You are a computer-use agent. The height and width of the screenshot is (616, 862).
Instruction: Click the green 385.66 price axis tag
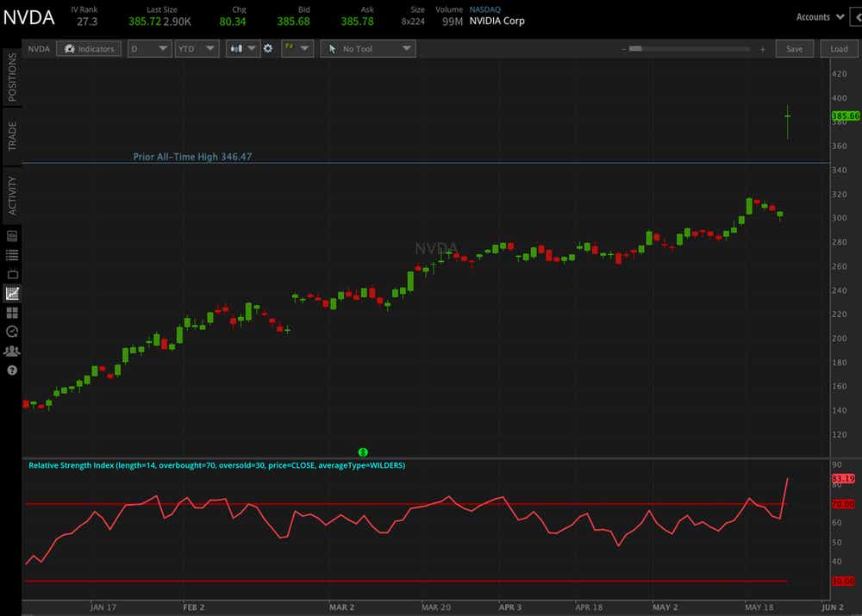click(846, 115)
